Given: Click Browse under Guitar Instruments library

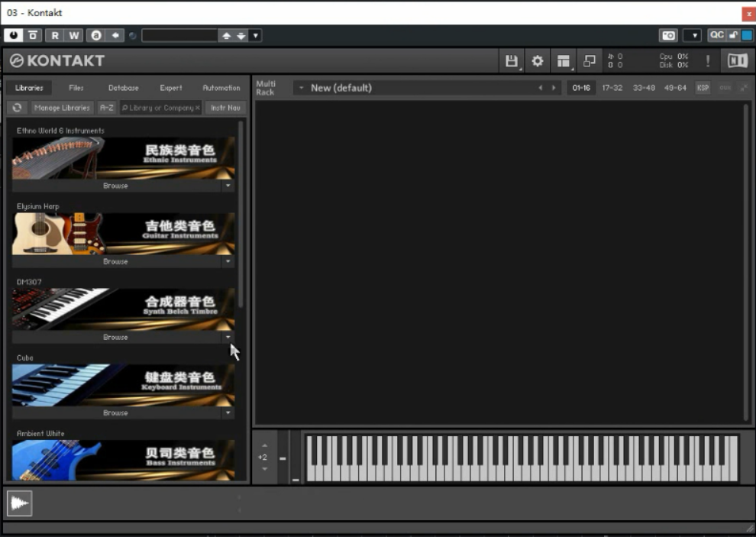Looking at the screenshot, I should 115,261.
